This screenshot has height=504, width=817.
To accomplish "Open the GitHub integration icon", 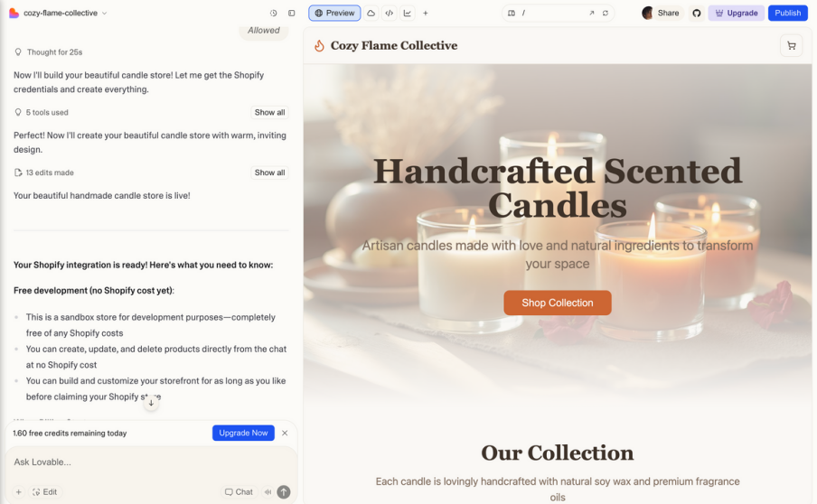I will [x=697, y=13].
